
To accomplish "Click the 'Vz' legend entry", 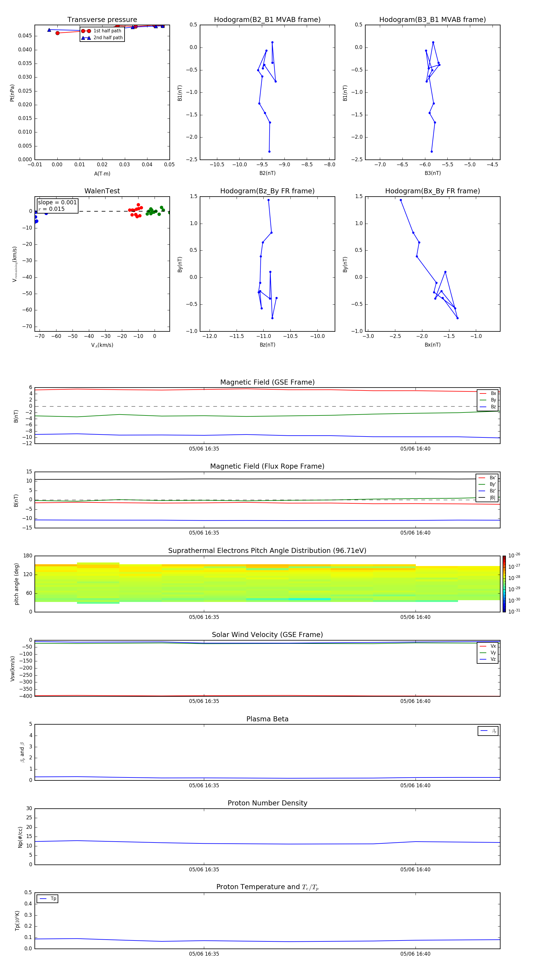I will (x=488, y=659).
